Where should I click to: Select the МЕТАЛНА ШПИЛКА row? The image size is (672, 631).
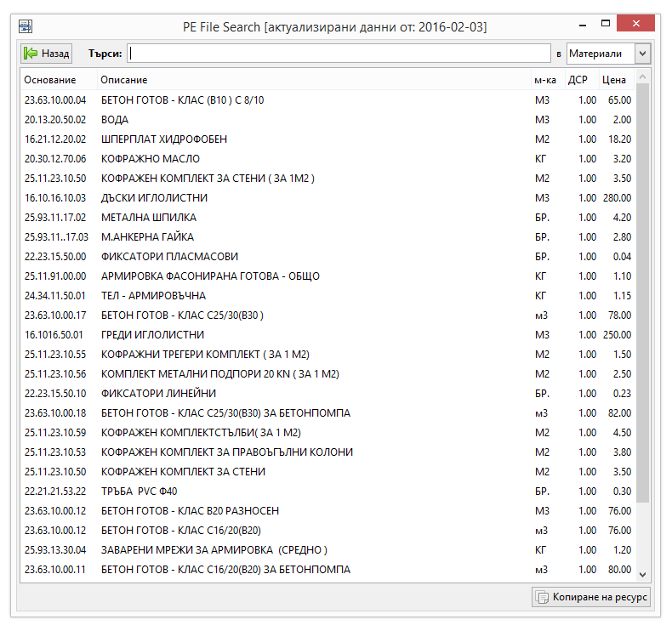(327, 218)
